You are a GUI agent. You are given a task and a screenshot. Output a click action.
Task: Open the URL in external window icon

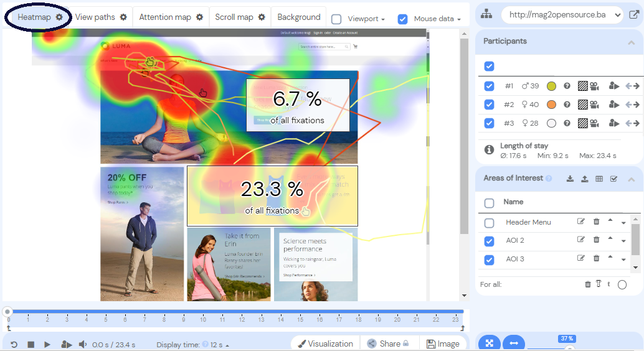[x=633, y=14]
